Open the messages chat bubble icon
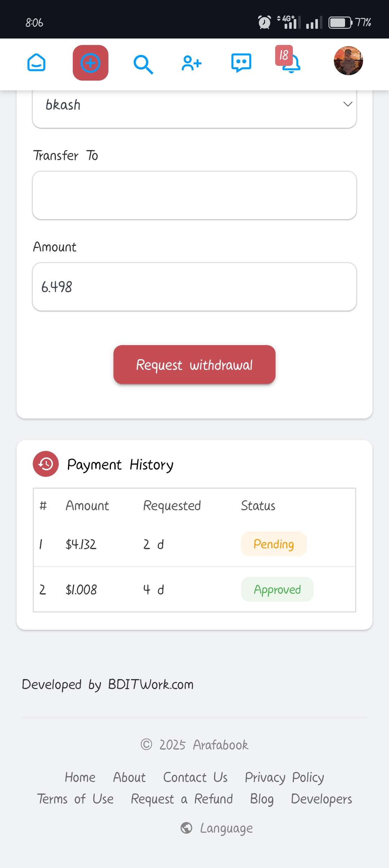The height and width of the screenshot is (868, 389). (241, 63)
